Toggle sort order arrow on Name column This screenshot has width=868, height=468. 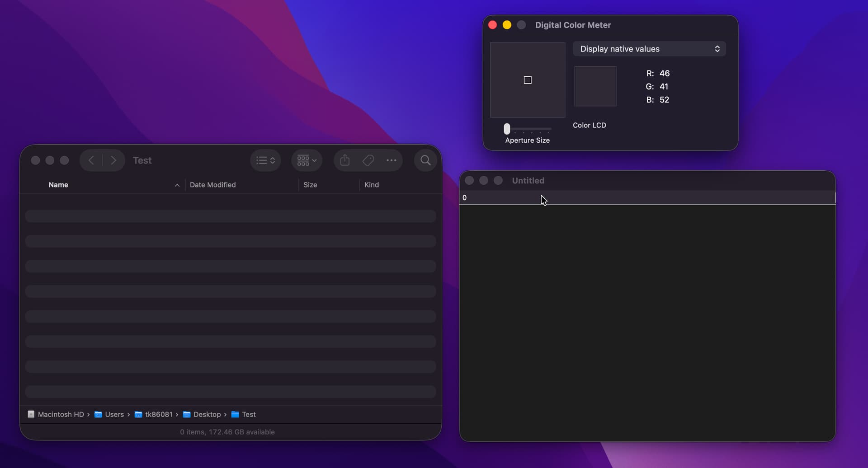tap(177, 185)
